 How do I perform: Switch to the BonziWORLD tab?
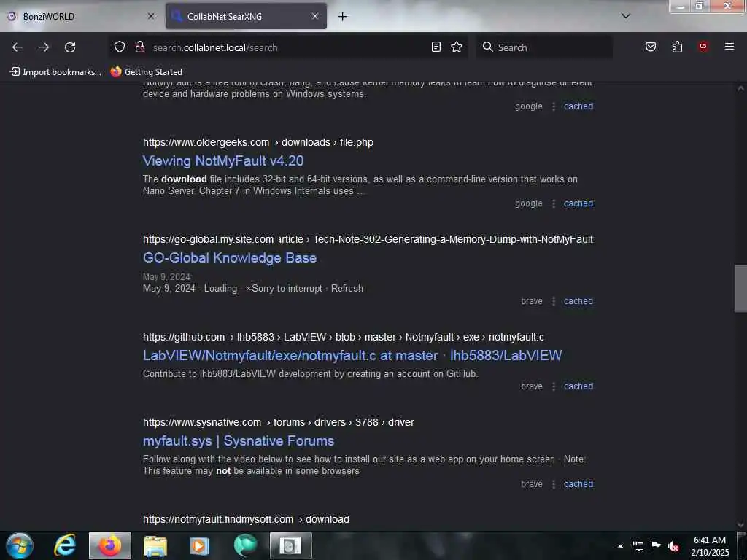coord(81,16)
